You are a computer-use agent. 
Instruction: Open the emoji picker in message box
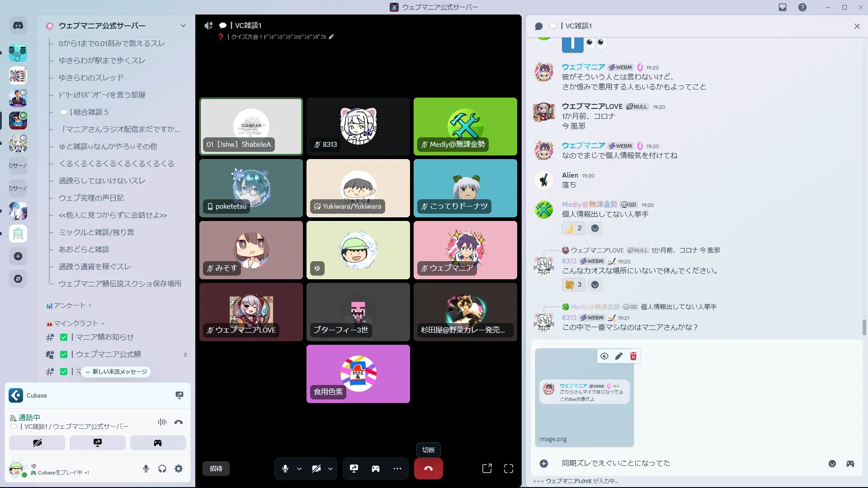832,464
